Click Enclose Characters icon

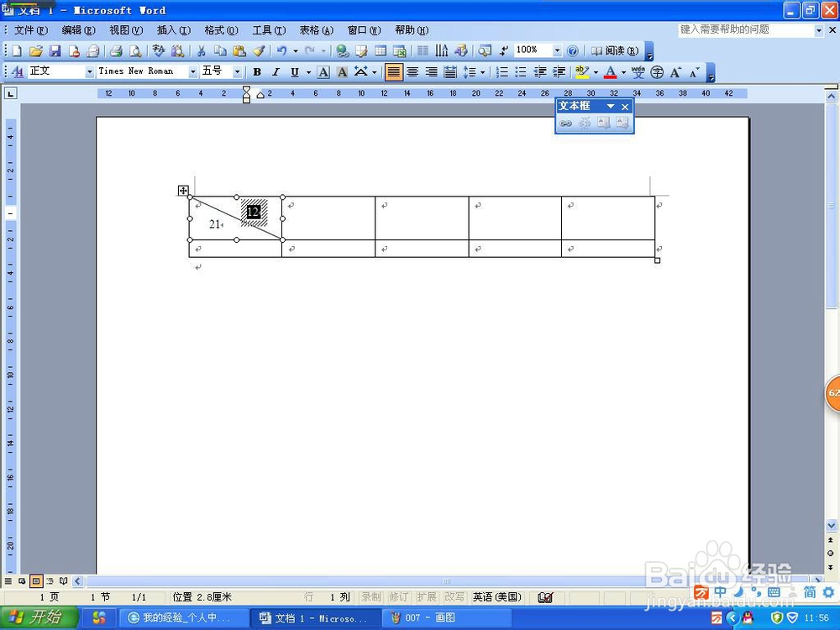tap(657, 71)
